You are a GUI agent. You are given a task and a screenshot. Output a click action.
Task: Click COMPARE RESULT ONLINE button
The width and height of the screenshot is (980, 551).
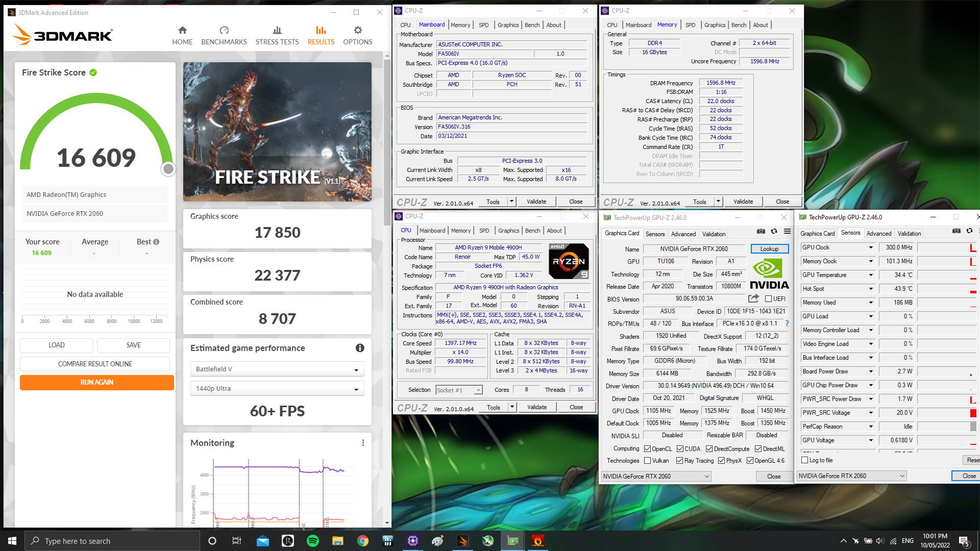pyautogui.click(x=95, y=364)
